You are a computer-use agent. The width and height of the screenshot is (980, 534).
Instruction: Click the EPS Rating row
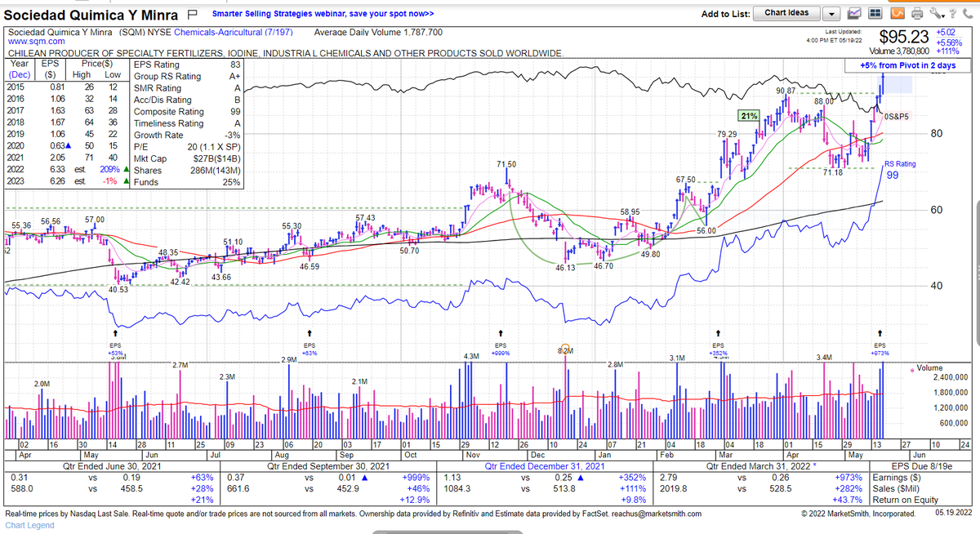coord(187,65)
